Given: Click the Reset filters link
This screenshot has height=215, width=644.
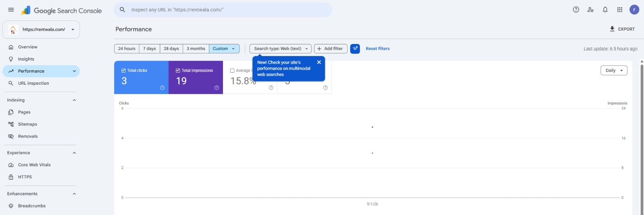Looking at the screenshot, I should [378, 49].
